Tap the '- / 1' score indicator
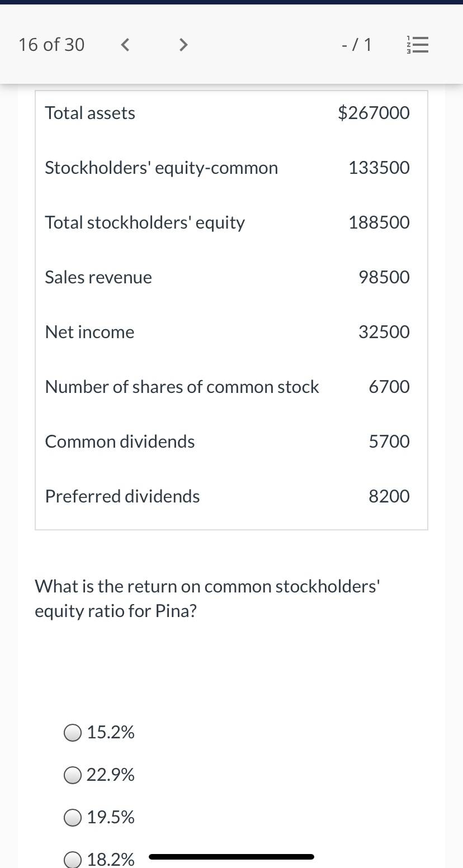 [357, 45]
